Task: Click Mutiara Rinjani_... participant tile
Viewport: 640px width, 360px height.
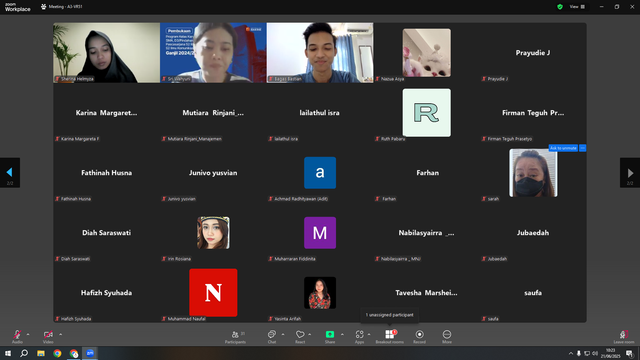Action: click(x=213, y=113)
